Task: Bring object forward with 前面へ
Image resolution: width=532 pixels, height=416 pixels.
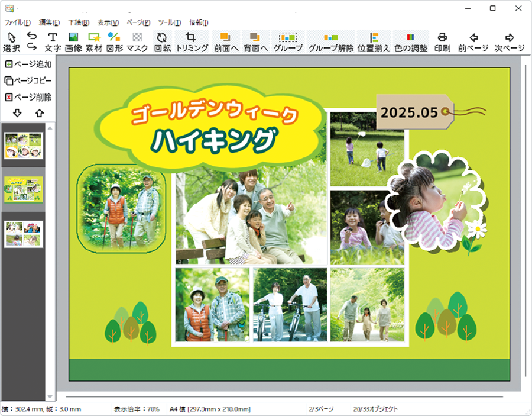Action: [225, 41]
